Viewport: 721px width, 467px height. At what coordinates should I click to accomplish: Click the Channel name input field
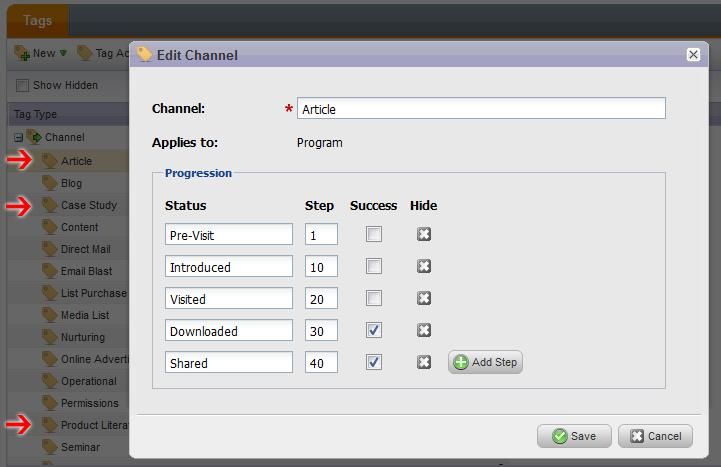point(480,109)
